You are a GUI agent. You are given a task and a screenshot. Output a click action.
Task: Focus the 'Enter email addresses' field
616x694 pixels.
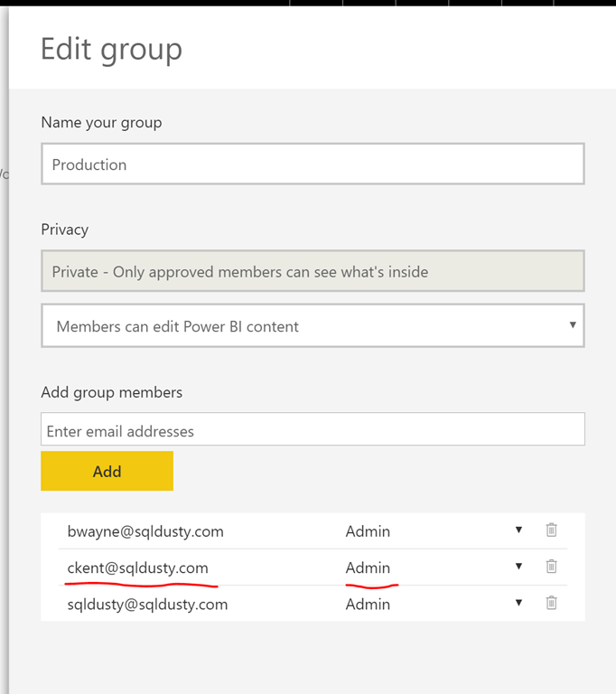coord(313,431)
